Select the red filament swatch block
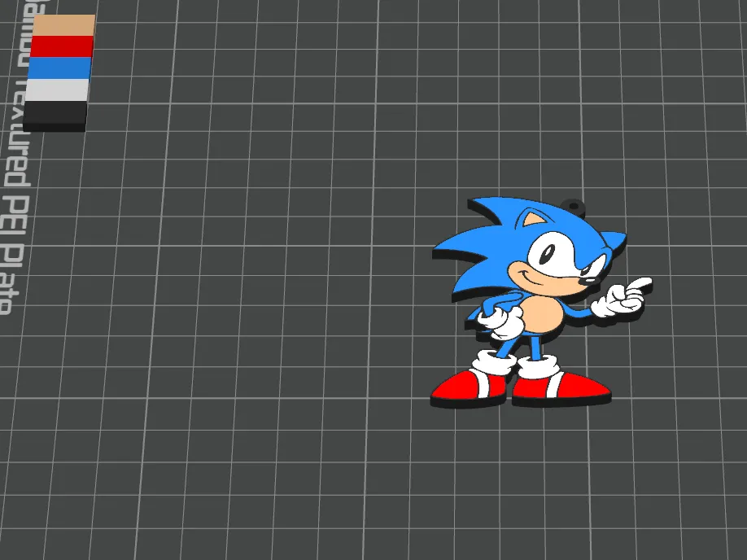 pos(59,45)
